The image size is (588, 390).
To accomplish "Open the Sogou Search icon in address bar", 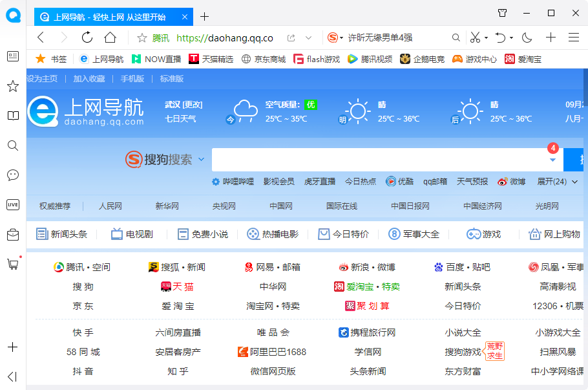I will pos(334,37).
